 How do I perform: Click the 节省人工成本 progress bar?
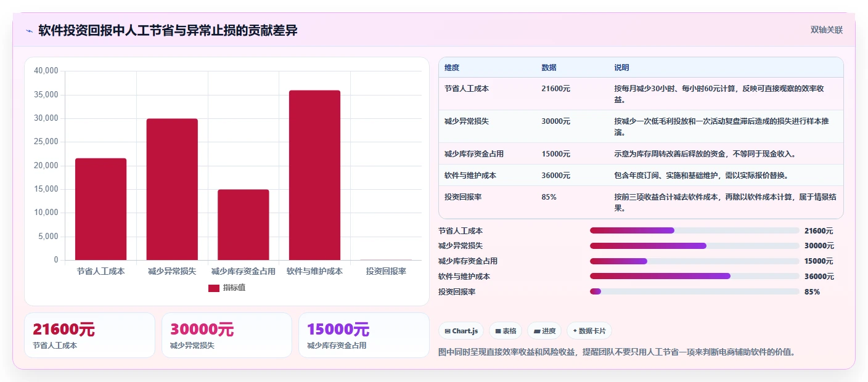pos(694,230)
